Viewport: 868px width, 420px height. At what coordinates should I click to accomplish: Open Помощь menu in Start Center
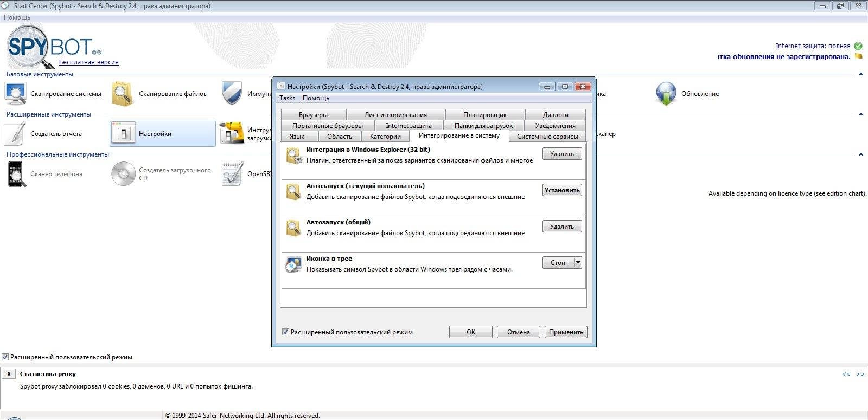(x=17, y=17)
